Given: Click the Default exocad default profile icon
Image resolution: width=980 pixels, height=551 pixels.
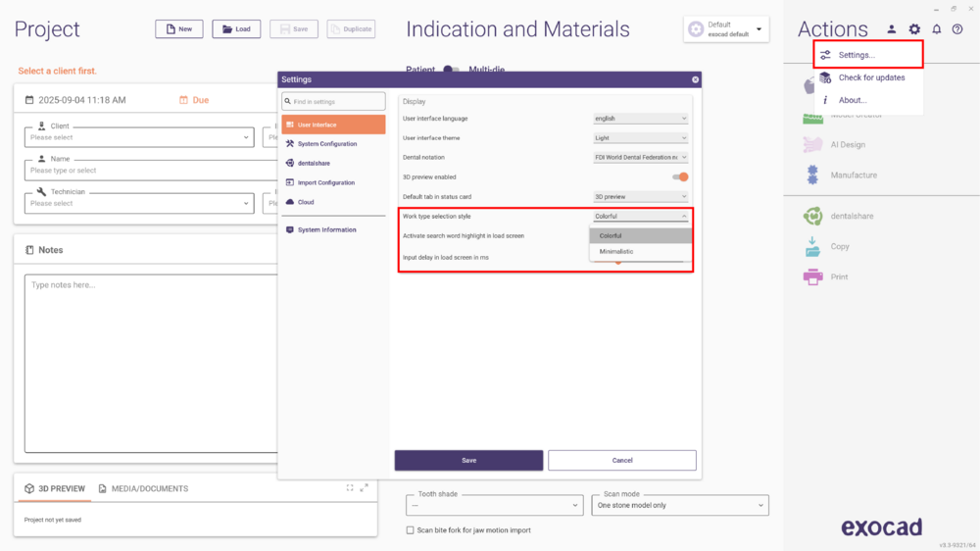Looking at the screenshot, I should point(696,28).
